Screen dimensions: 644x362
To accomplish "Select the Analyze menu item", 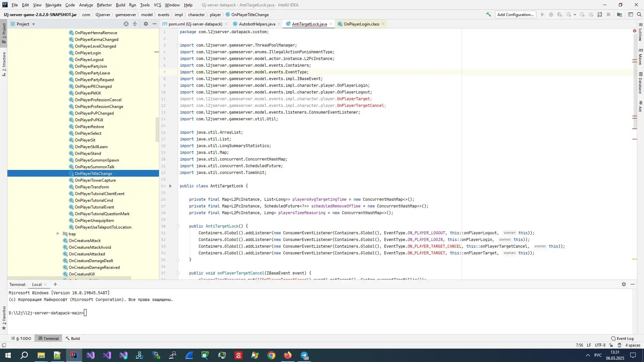I will [x=86, y=4].
